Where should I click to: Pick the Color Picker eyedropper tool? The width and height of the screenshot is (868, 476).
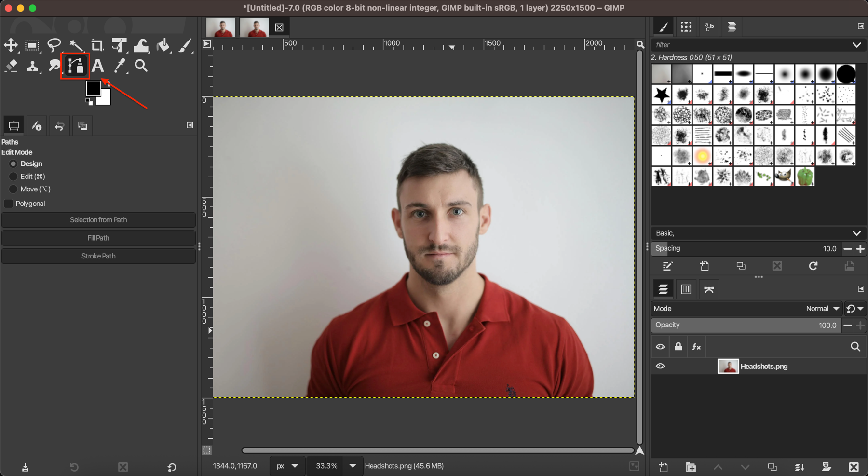(x=119, y=66)
